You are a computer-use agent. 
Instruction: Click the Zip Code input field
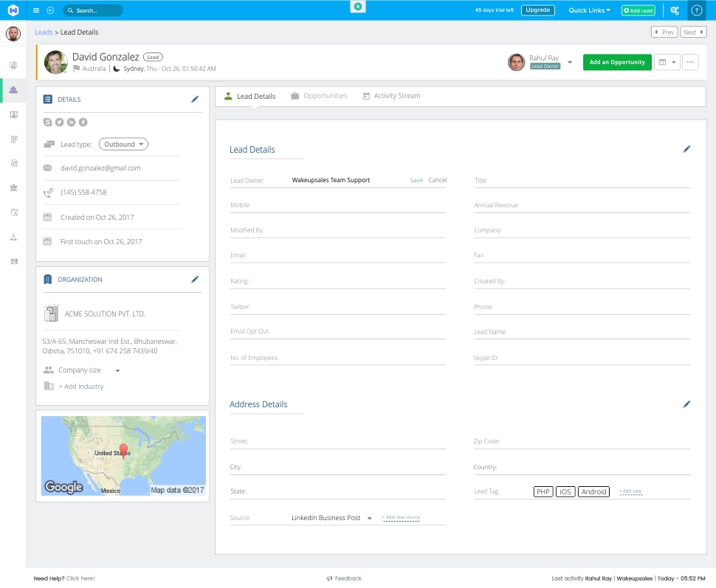coord(582,441)
